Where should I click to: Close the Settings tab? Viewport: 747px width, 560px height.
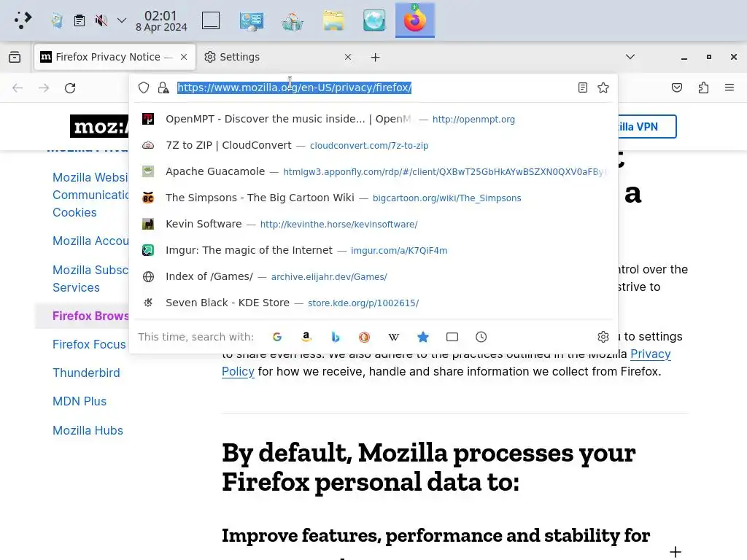[x=348, y=57]
